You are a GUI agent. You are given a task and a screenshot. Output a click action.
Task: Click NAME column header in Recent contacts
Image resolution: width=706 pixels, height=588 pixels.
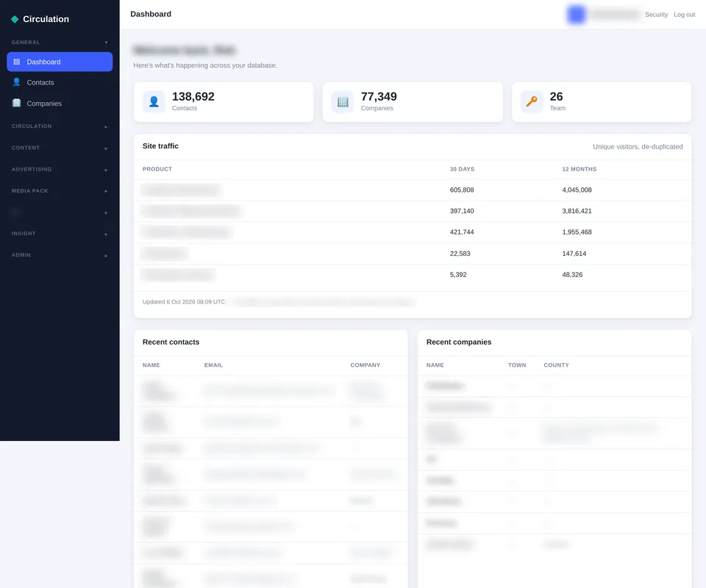151,365
